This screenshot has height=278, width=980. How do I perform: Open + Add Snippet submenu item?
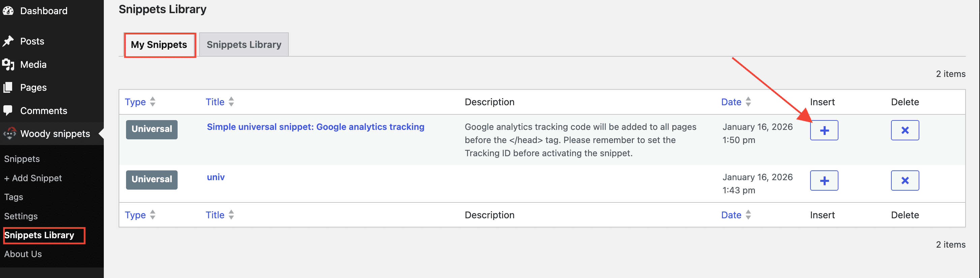point(33,178)
